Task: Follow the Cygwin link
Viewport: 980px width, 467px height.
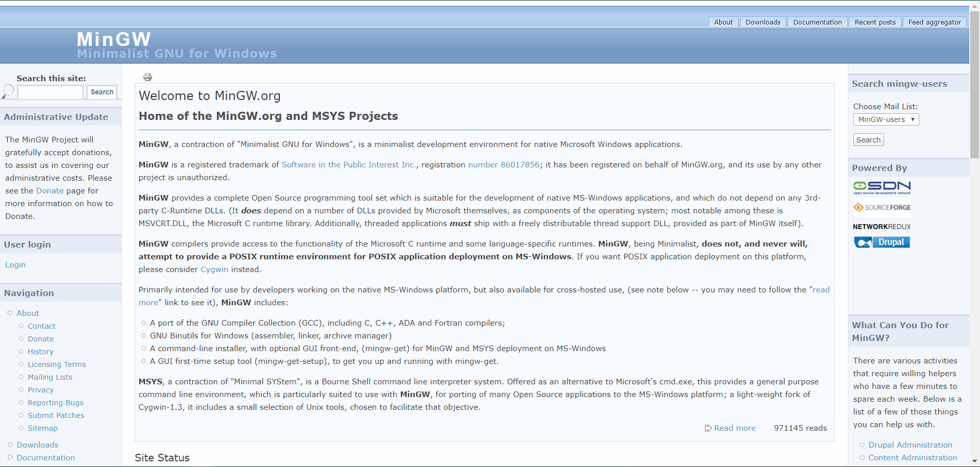Action: click(214, 269)
